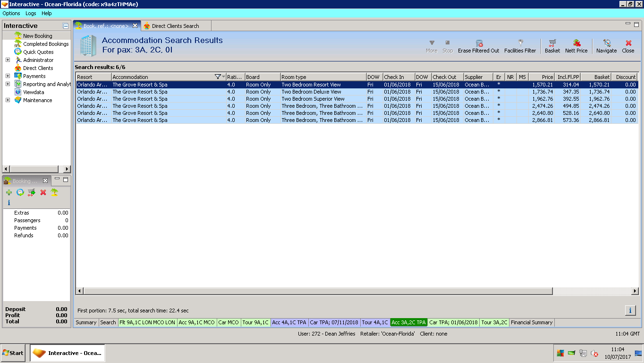This screenshot has height=363, width=644.
Task: Click Erase Filtered Out icon
Action: tap(478, 43)
